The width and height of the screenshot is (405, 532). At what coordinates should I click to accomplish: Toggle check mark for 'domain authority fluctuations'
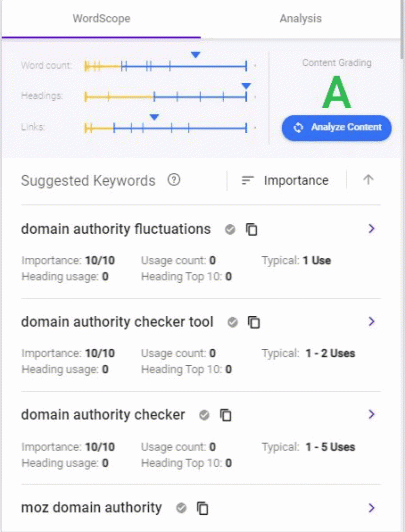tap(230, 229)
